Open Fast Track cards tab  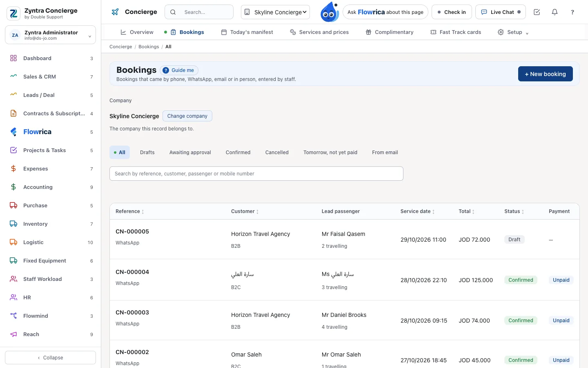(x=456, y=32)
